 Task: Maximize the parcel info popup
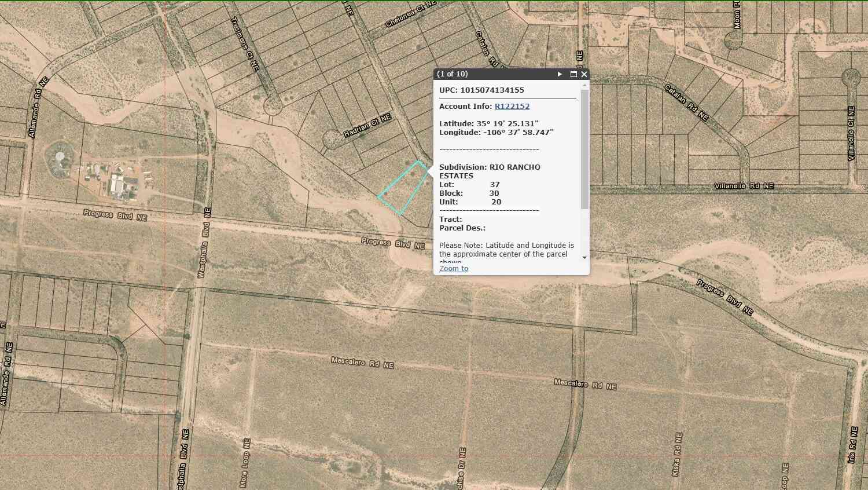click(573, 74)
